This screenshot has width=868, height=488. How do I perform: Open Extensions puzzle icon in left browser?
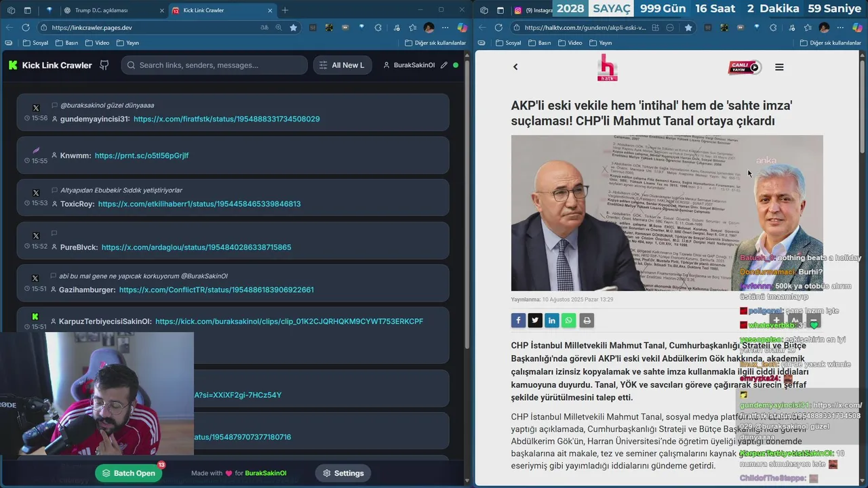tap(378, 28)
